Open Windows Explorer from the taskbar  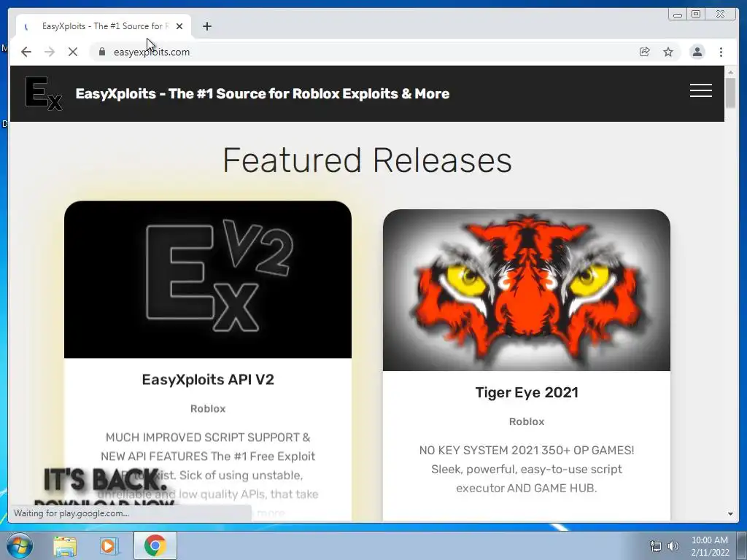point(65,545)
